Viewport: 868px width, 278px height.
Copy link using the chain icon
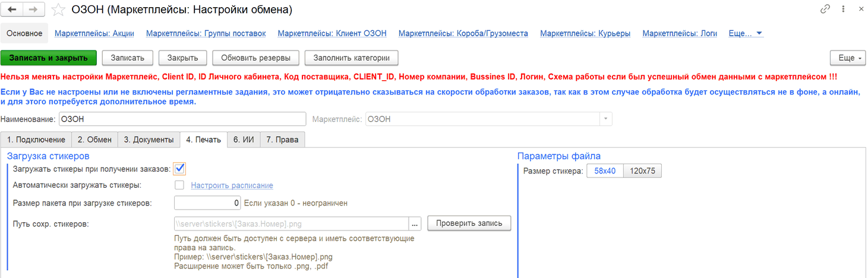(825, 10)
